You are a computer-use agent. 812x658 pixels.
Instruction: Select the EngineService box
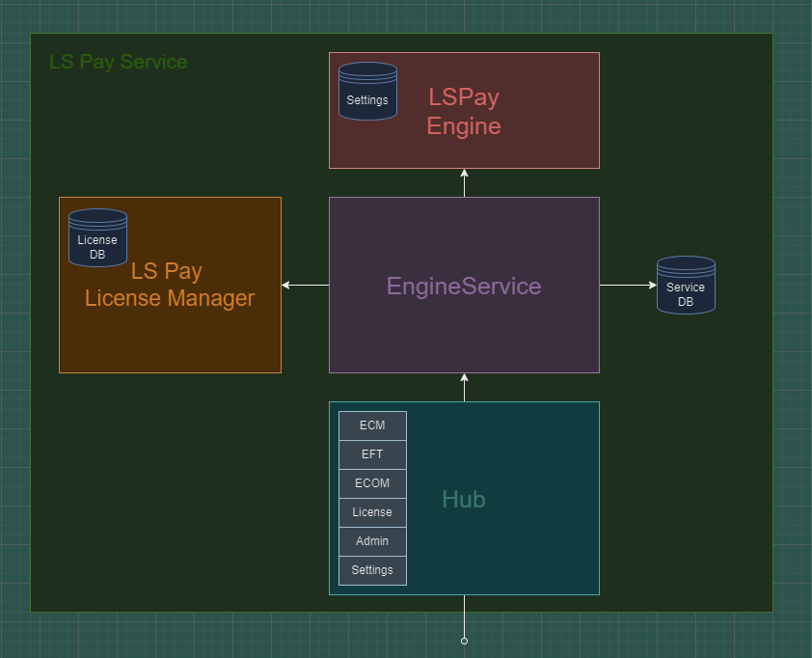(464, 328)
